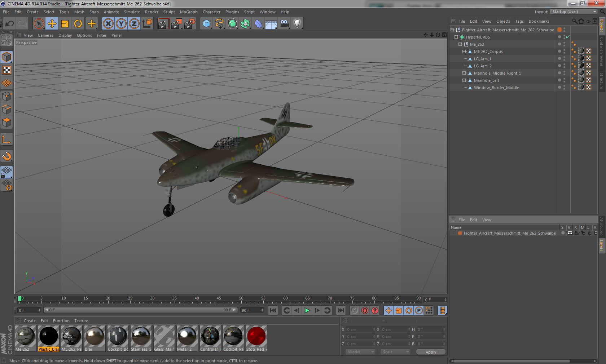Collapse the Me_262 null object
The width and height of the screenshot is (606, 364).
(460, 44)
